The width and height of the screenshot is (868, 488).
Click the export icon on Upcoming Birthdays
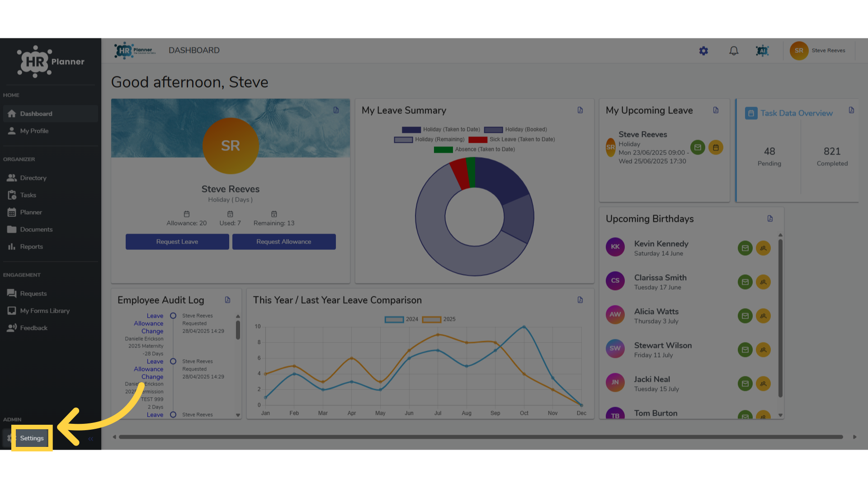pos(770,219)
